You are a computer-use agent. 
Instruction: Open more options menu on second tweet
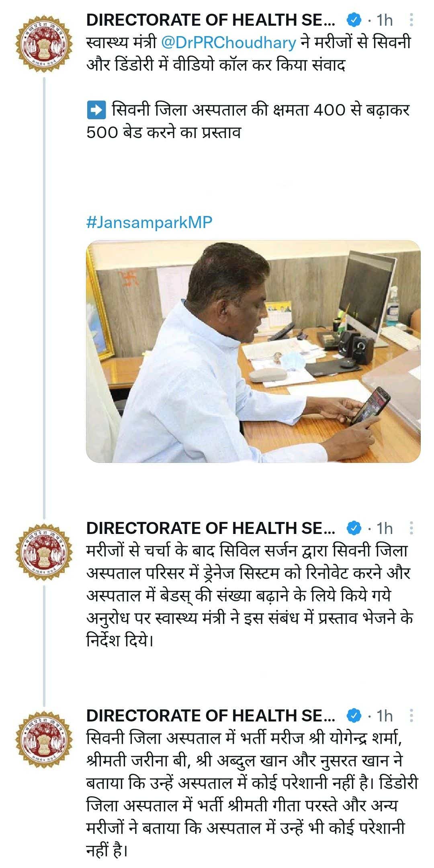411,528
